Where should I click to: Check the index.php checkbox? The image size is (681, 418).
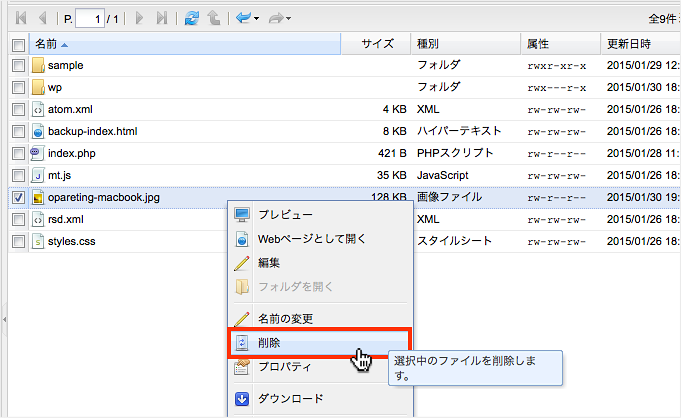pos(18,153)
